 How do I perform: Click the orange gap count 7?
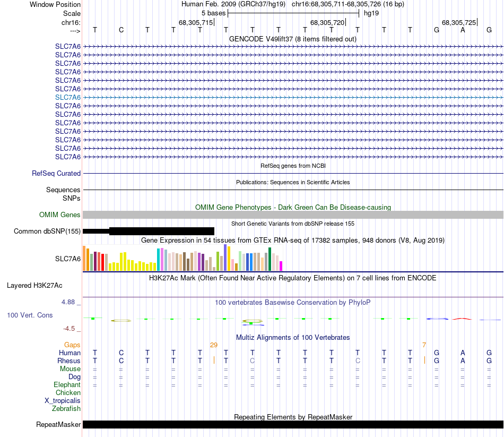(424, 345)
